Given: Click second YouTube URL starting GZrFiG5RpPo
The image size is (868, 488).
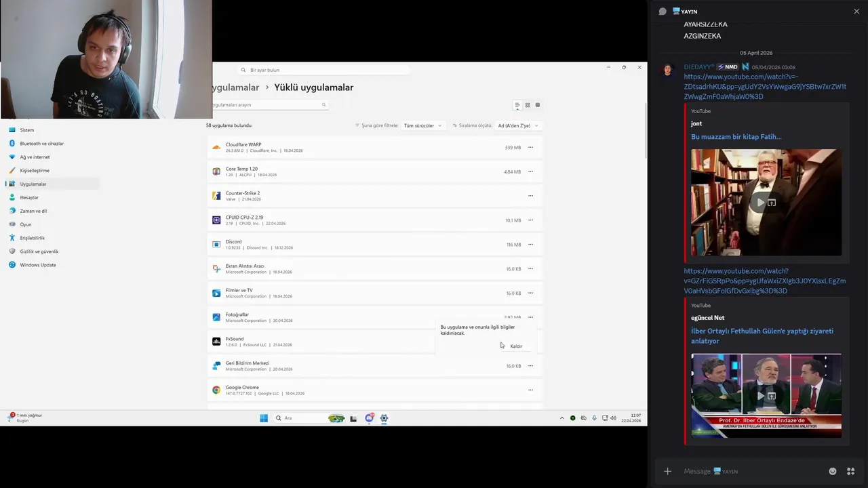Looking at the screenshot, I should coord(765,281).
